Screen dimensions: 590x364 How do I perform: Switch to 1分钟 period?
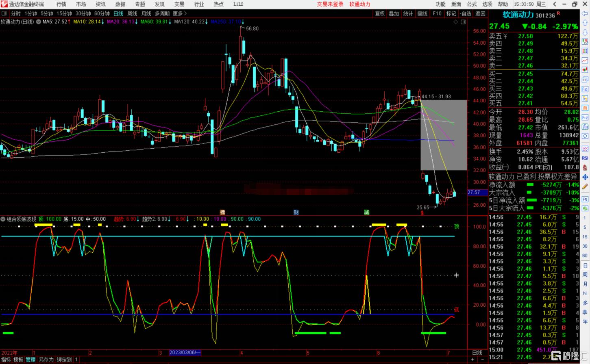click(x=31, y=14)
